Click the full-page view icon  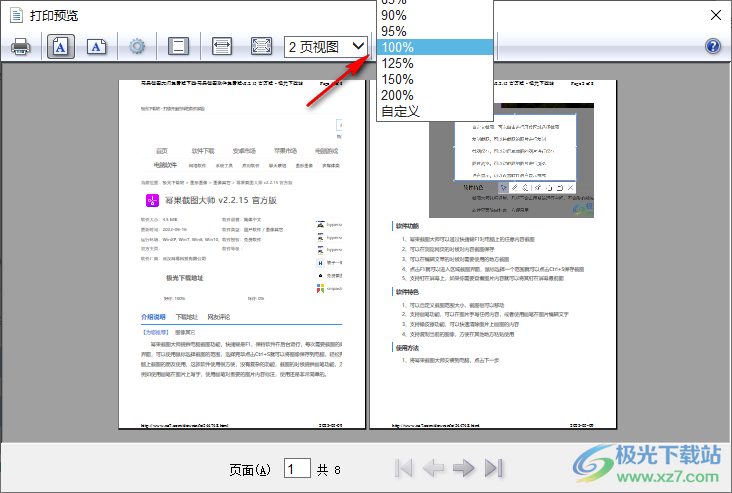261,47
